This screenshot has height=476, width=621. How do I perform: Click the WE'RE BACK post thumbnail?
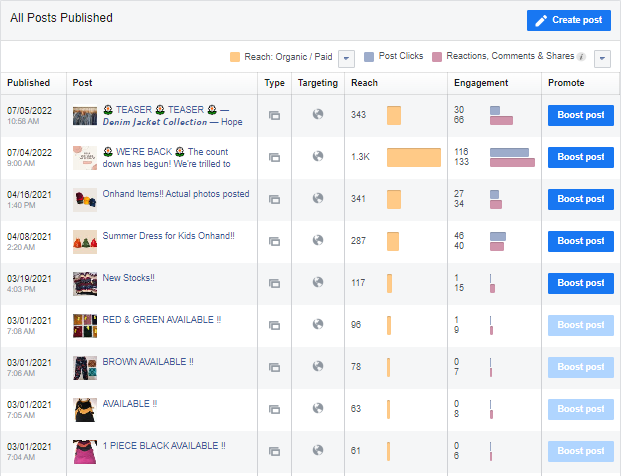tap(85, 158)
